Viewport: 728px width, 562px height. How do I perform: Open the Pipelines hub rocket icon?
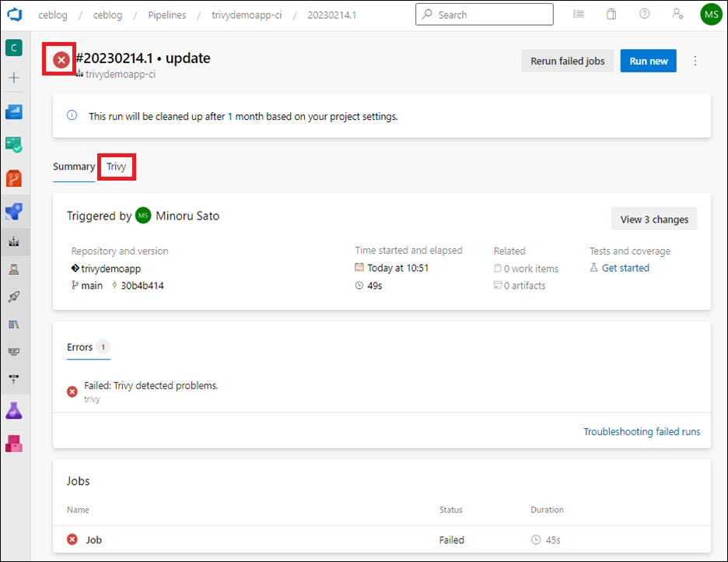(x=14, y=212)
